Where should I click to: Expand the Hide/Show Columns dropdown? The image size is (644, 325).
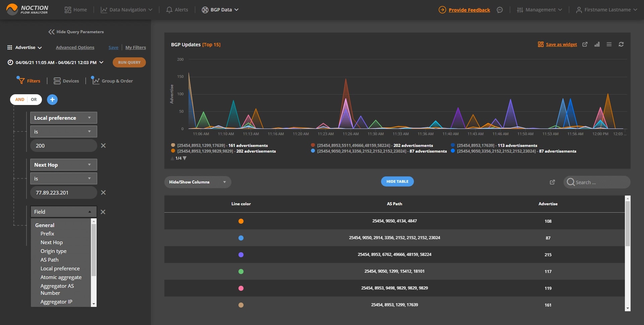[225, 182]
